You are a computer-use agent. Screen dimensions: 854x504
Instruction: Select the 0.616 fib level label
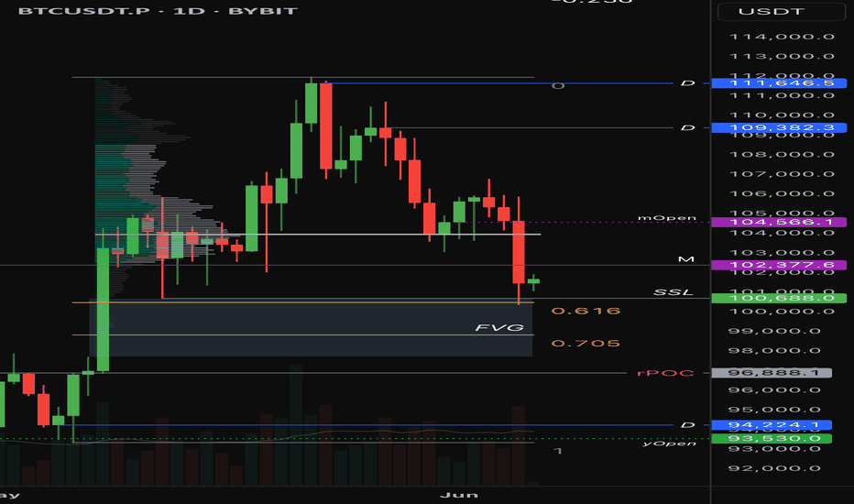click(x=586, y=311)
